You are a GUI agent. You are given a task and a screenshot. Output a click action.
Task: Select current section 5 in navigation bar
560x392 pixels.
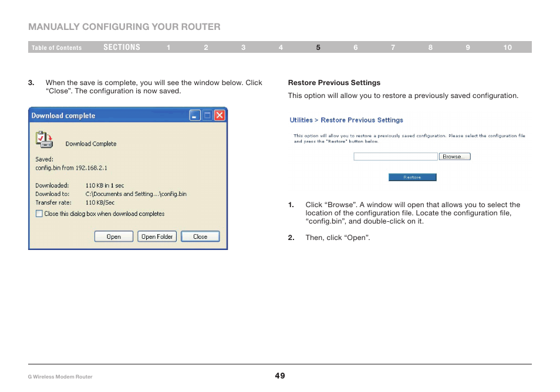pyautogui.click(x=318, y=48)
